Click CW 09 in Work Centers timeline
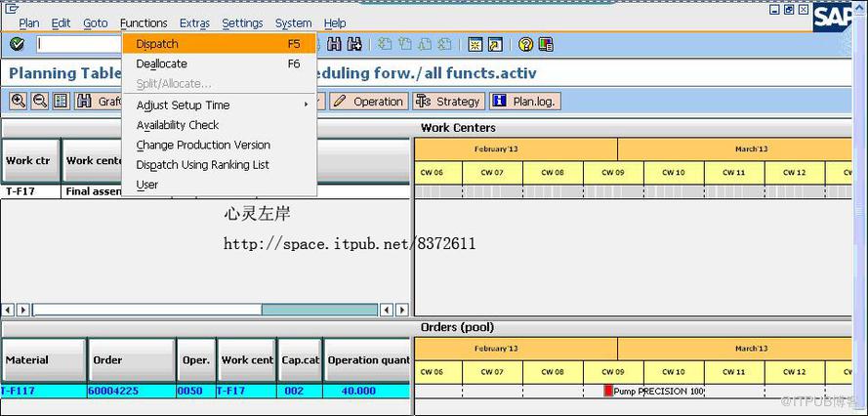The width and height of the screenshot is (868, 416). coord(613,173)
